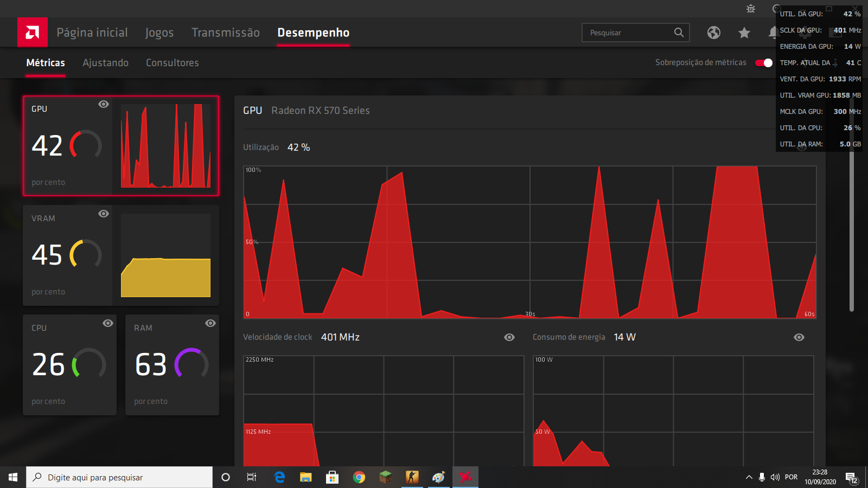Viewport: 868px width, 488px height.
Task: Toggle VRAM card visibility eye
Action: click(104, 214)
